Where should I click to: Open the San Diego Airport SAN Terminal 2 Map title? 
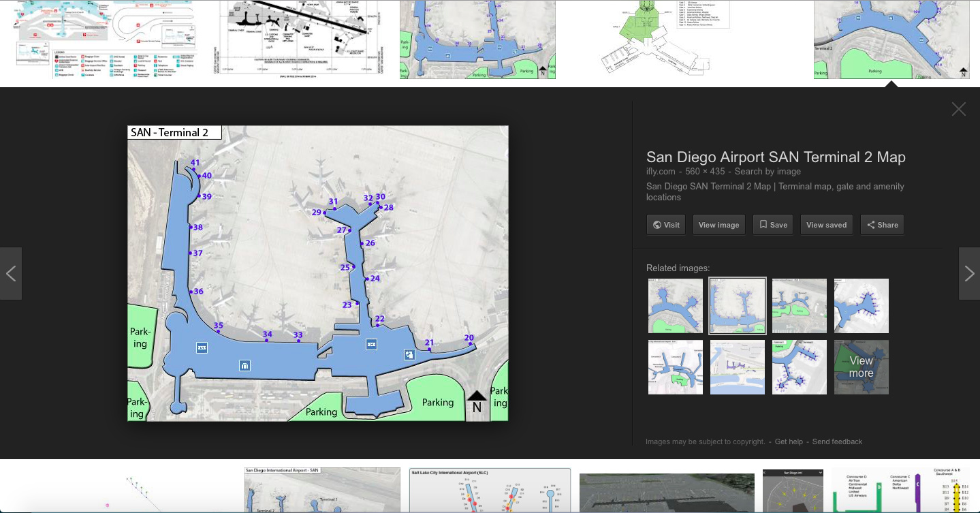(776, 157)
